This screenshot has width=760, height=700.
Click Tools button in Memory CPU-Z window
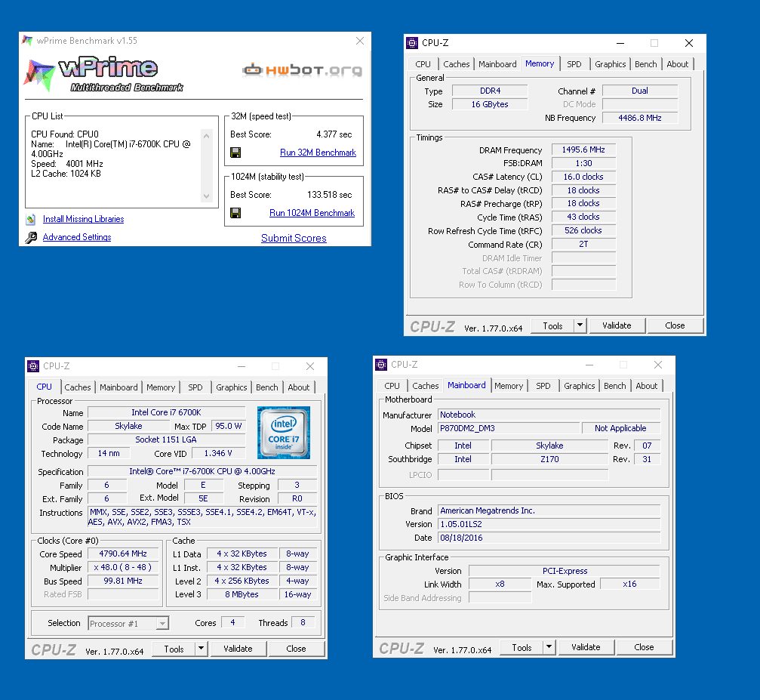552,325
